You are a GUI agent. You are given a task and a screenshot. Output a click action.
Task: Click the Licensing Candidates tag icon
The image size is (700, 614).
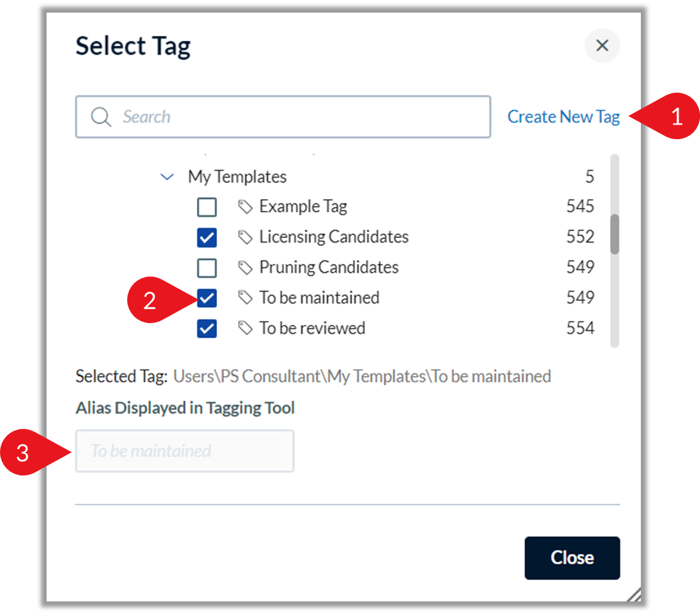click(245, 237)
